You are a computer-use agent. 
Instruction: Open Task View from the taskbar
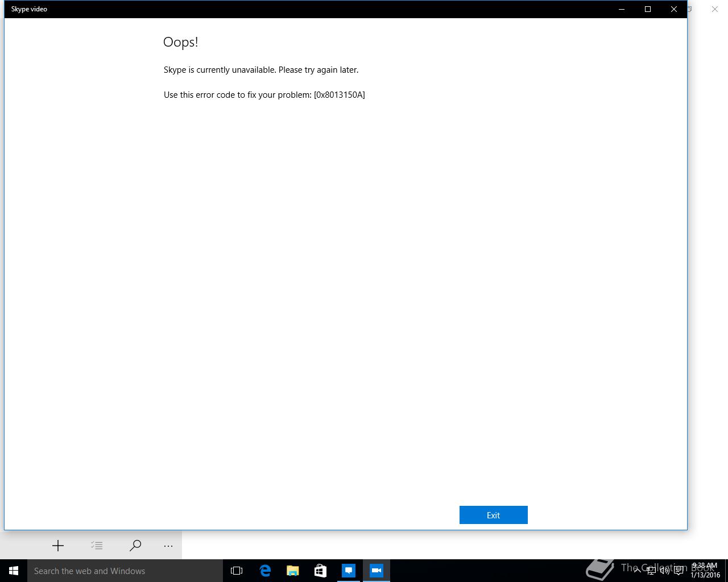pyautogui.click(x=237, y=571)
